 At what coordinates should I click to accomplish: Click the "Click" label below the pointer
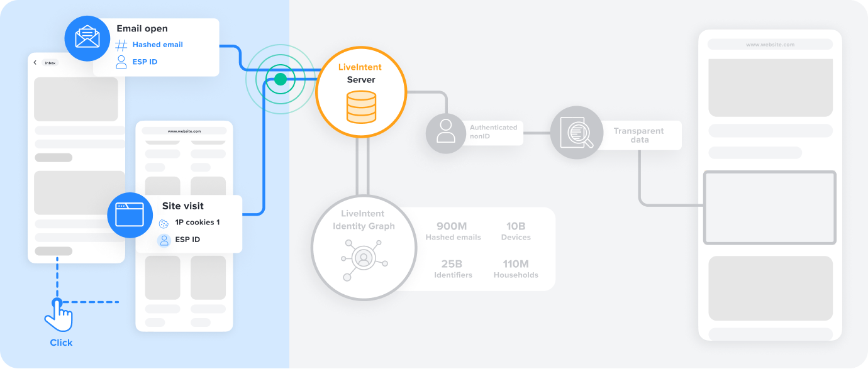(61, 343)
